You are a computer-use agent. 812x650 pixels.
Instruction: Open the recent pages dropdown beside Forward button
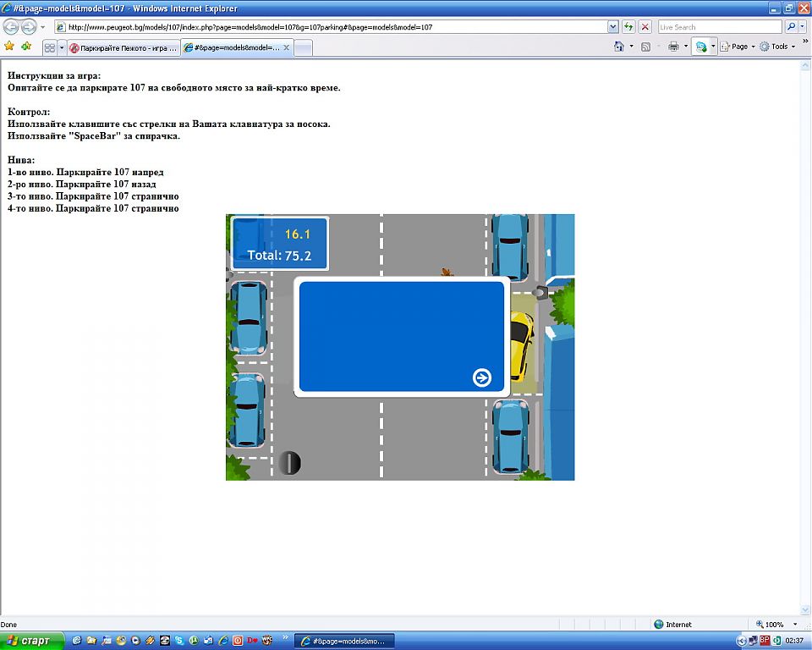43,27
